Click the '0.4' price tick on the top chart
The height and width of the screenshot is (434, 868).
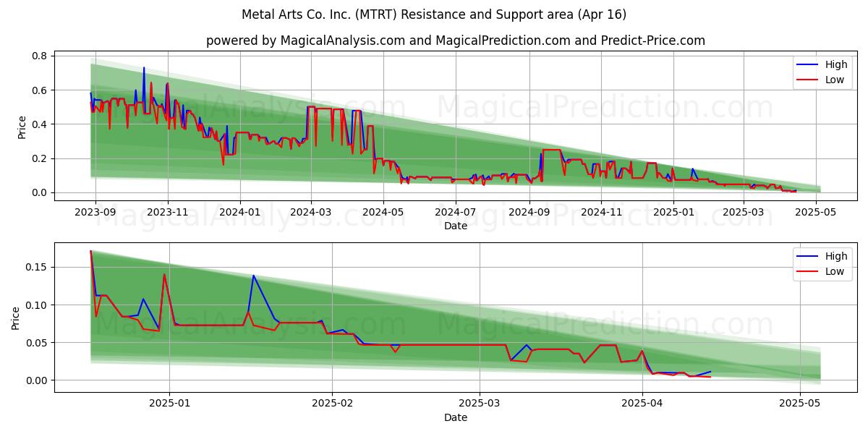(40, 124)
